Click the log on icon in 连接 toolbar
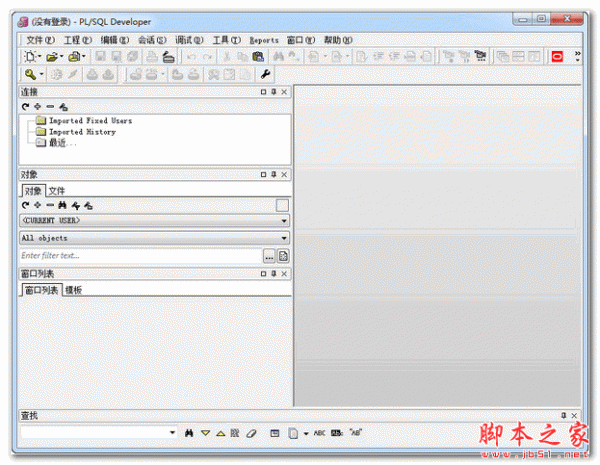600x465 pixels. 63,107
